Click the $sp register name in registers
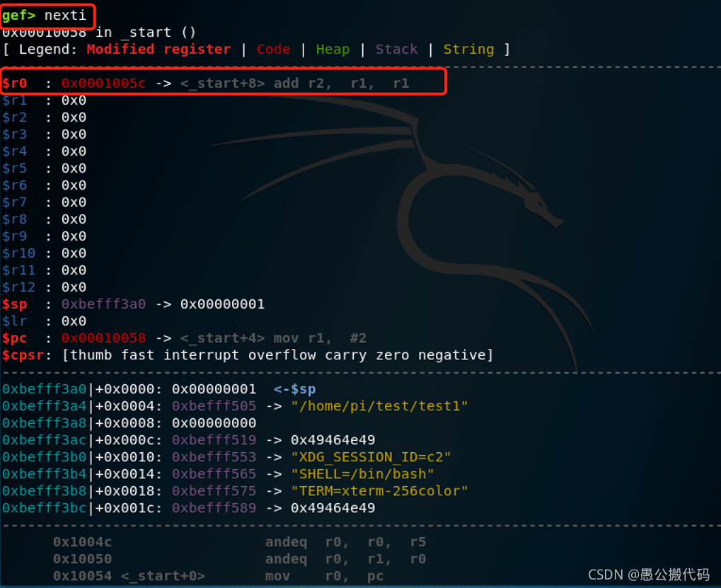Screen dimensions: 721x588 tap(15, 304)
